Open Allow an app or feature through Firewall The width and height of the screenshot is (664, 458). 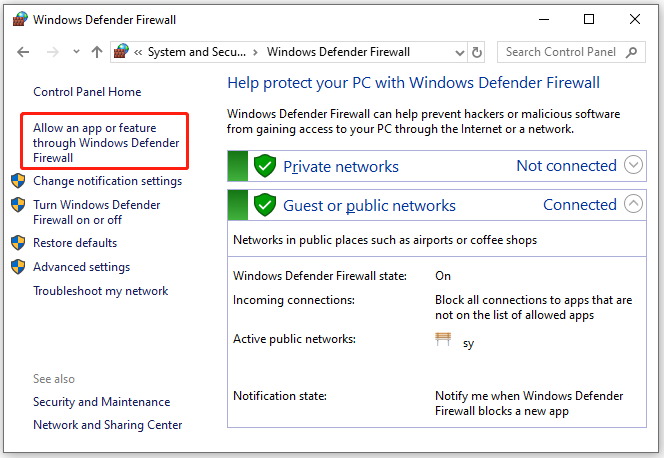click(x=106, y=143)
